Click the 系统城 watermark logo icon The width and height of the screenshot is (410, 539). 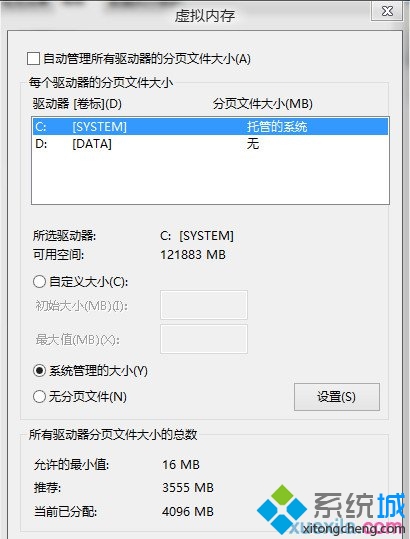282,509
